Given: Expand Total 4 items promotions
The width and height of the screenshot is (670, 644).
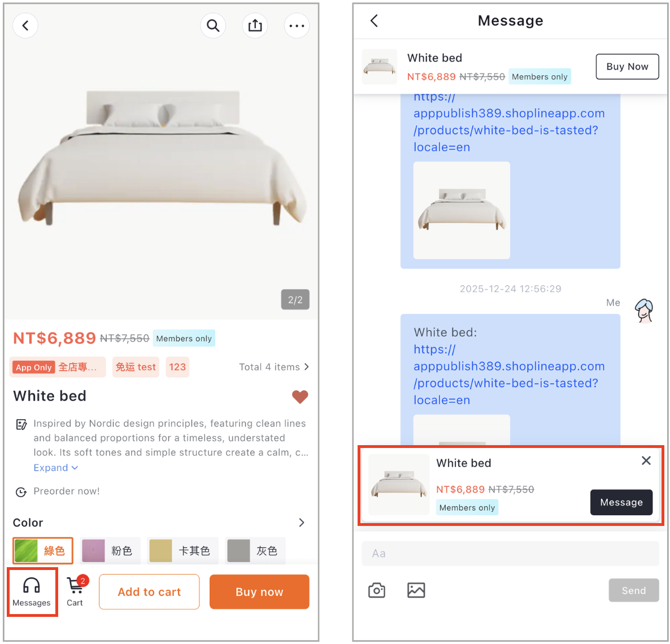Looking at the screenshot, I should [x=274, y=367].
